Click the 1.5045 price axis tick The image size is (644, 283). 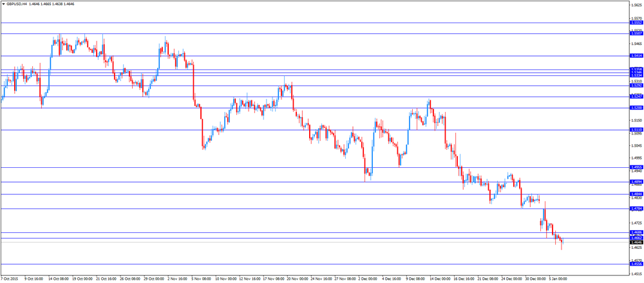click(637, 145)
